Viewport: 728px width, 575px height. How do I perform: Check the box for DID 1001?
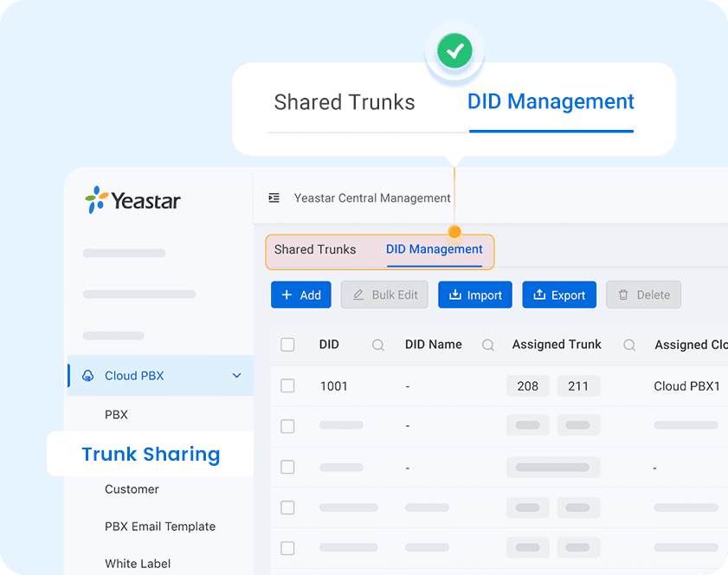287,385
